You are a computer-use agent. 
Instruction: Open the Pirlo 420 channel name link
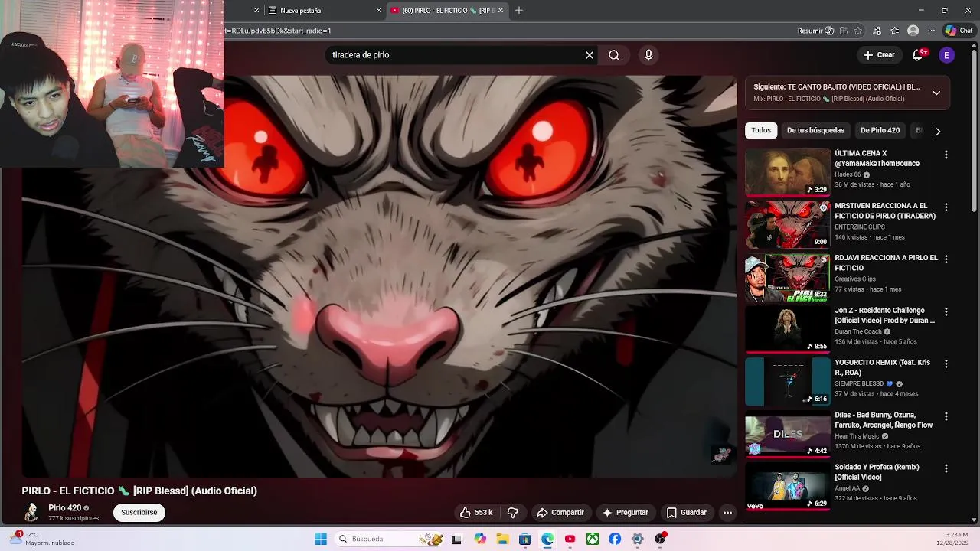click(64, 508)
